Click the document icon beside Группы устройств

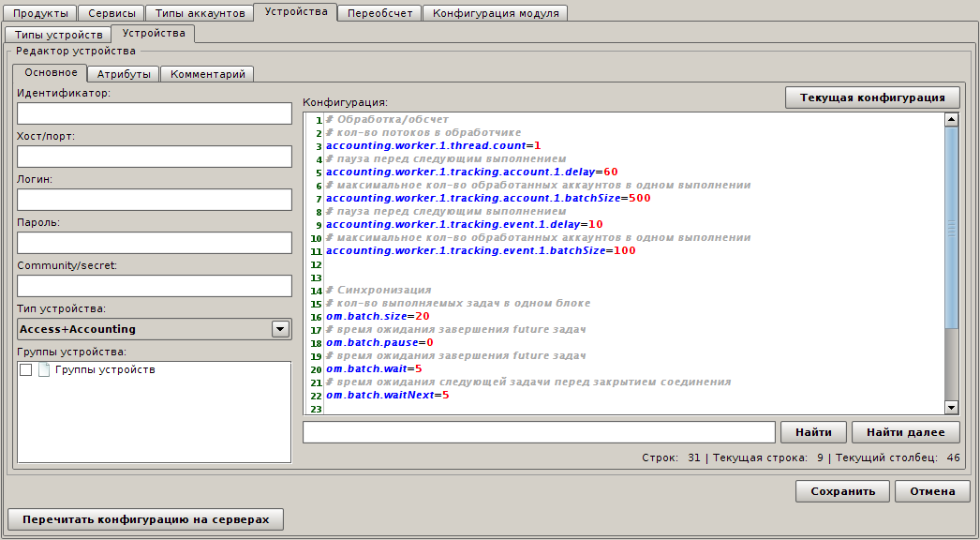(43, 370)
